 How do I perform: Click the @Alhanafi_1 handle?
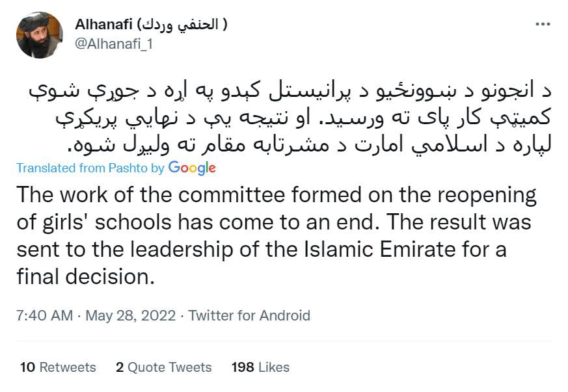click(114, 44)
